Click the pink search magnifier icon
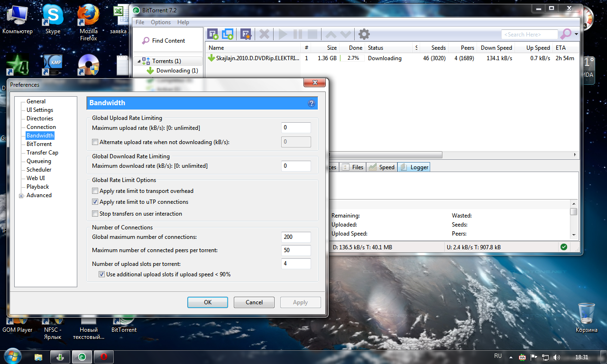Viewport: 607px width, 364px height. [566, 34]
